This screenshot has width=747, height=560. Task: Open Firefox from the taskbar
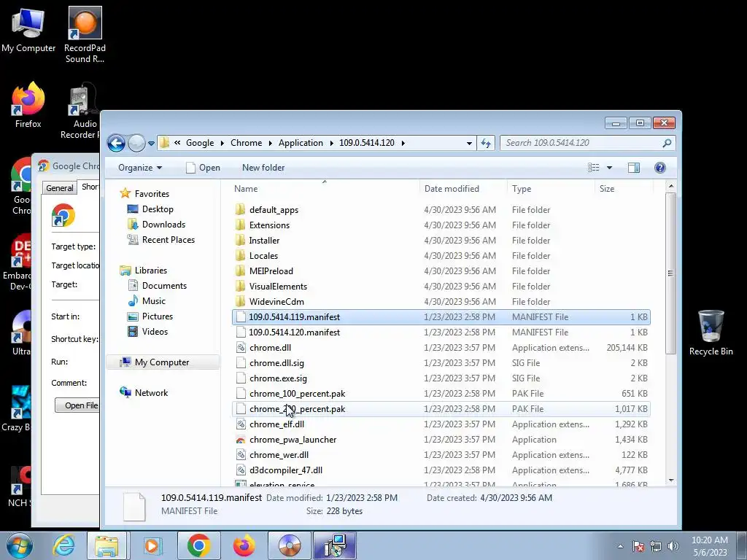[244, 545]
